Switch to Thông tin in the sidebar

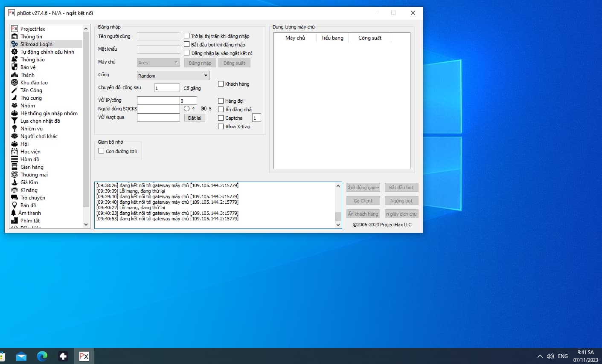(x=31, y=37)
